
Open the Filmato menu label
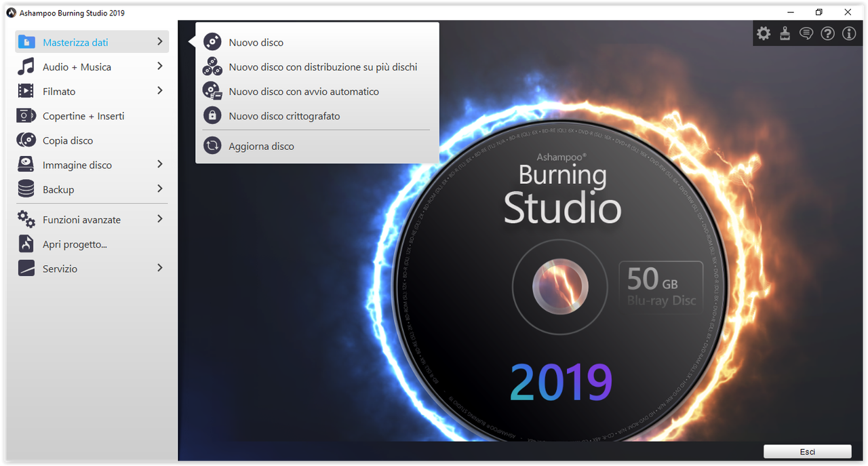(59, 91)
